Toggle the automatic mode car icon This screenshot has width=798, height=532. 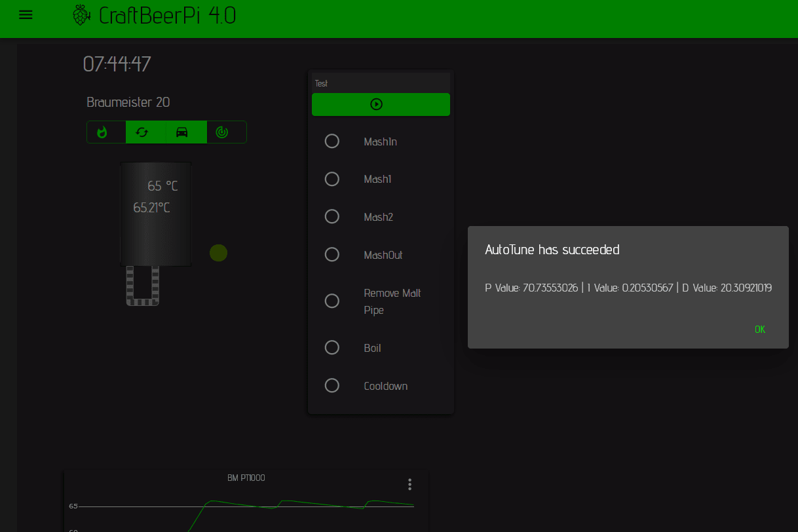(x=182, y=132)
